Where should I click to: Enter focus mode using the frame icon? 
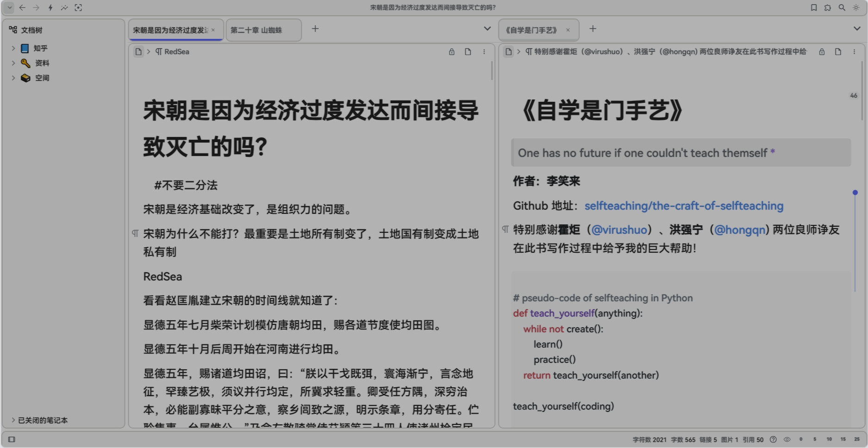click(78, 7)
